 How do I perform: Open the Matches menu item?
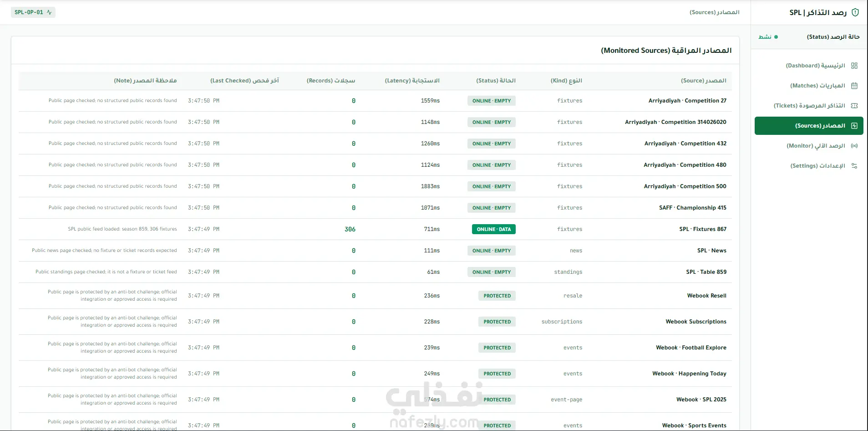[809, 86]
